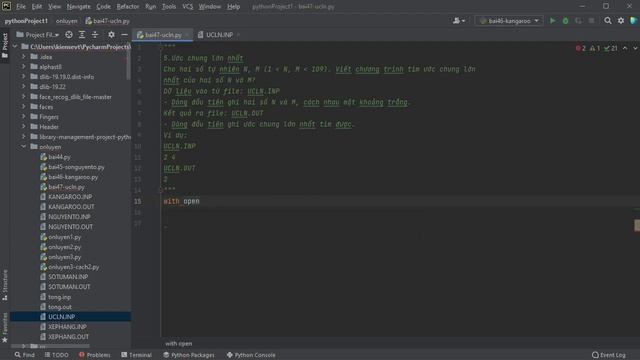This screenshot has width=640, height=360.
Task: Click the user account icon
Action: (459, 20)
